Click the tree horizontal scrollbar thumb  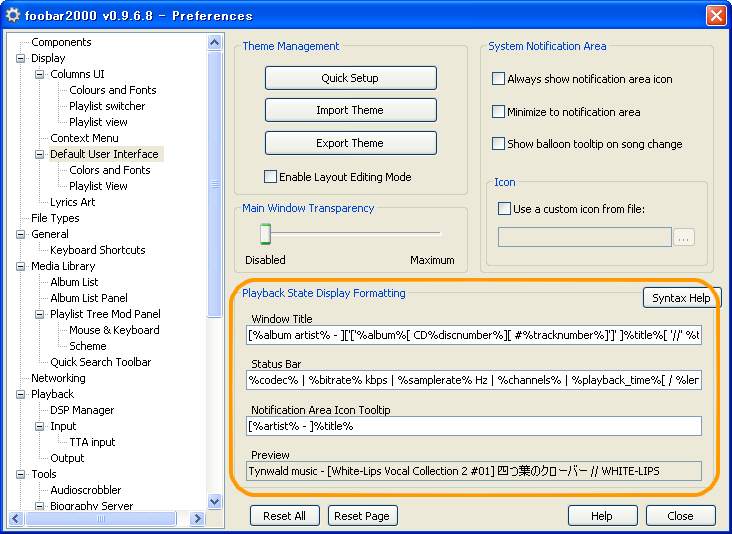point(100,518)
